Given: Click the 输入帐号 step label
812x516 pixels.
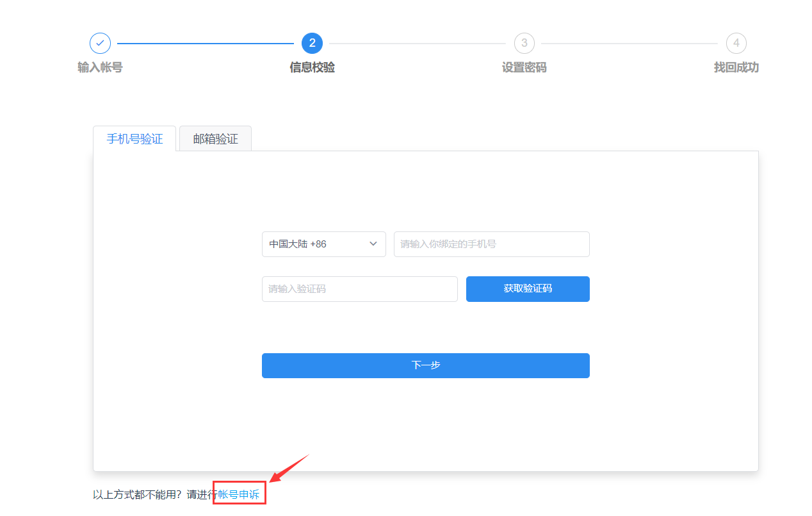Looking at the screenshot, I should pos(100,67).
